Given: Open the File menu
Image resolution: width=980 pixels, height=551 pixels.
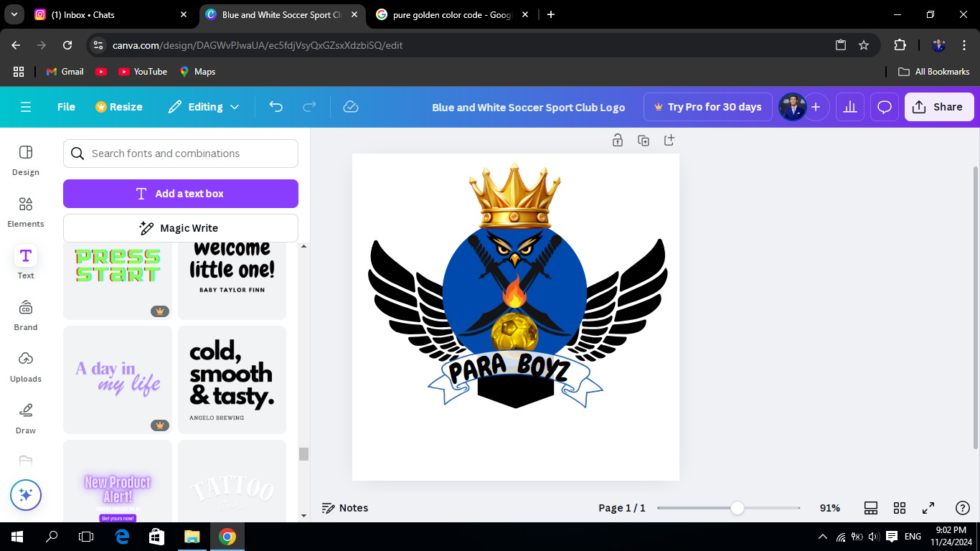Looking at the screenshot, I should point(66,107).
